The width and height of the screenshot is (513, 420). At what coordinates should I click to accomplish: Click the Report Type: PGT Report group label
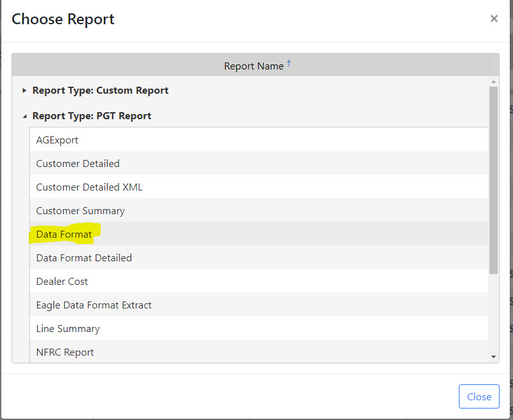pyautogui.click(x=92, y=116)
